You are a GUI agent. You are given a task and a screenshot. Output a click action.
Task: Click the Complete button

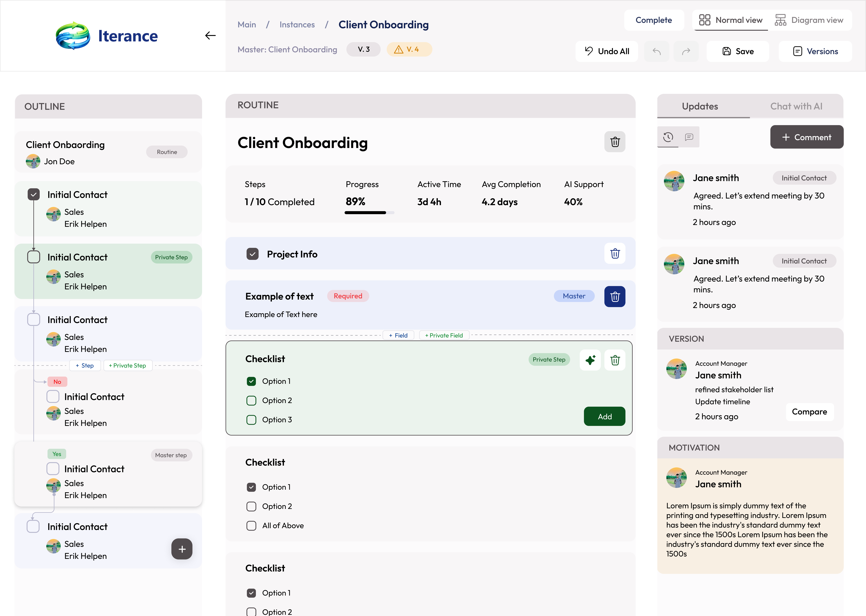(x=654, y=20)
